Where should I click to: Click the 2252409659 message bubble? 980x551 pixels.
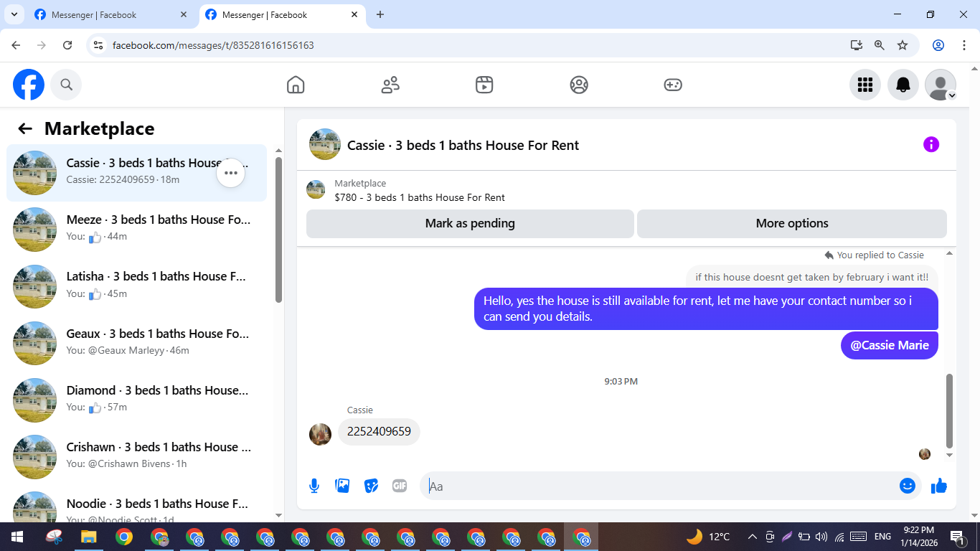pyautogui.click(x=379, y=432)
